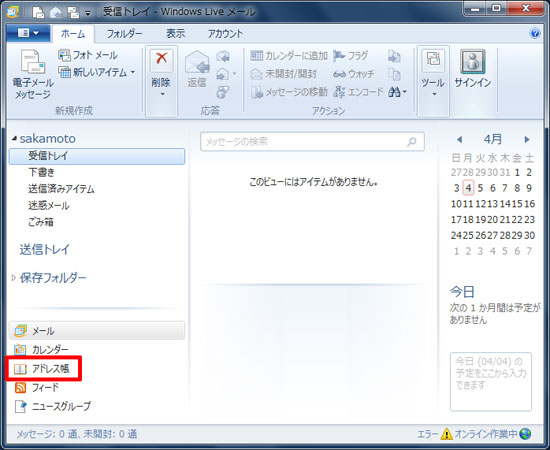Screen dimensions: 550x450
Task: Click the フォト メール icon
Action: coord(64,55)
